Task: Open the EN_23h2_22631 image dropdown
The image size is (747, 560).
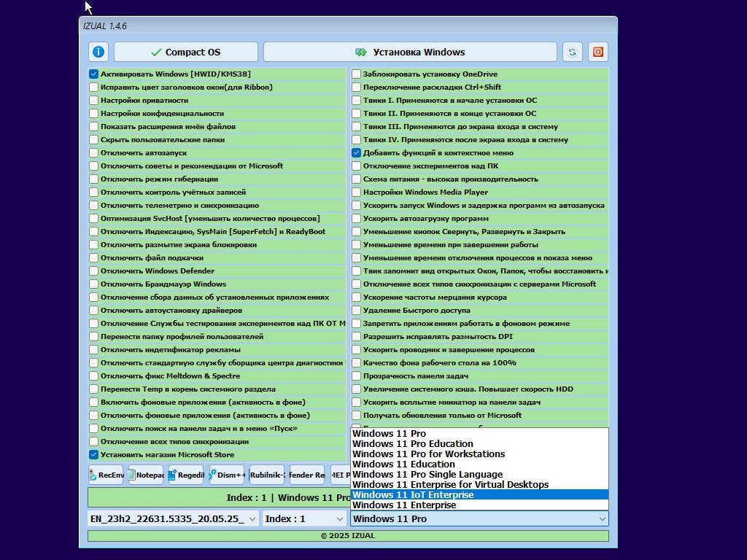Action: [174, 518]
